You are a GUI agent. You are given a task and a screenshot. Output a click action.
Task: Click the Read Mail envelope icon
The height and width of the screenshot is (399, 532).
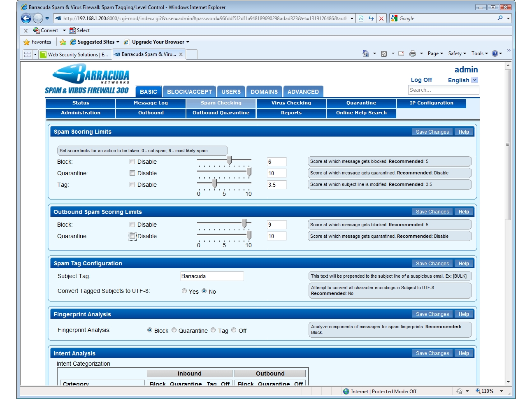click(x=401, y=53)
